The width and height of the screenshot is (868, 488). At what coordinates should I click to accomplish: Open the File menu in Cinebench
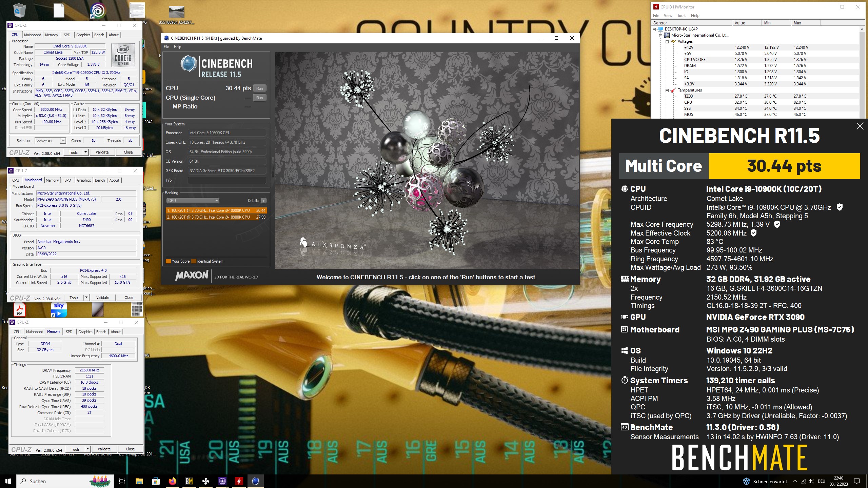tap(166, 47)
